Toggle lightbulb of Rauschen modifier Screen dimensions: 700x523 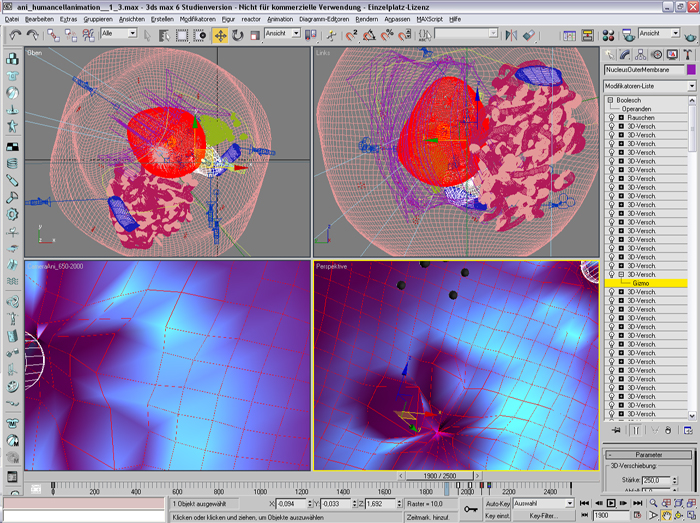coord(611,117)
